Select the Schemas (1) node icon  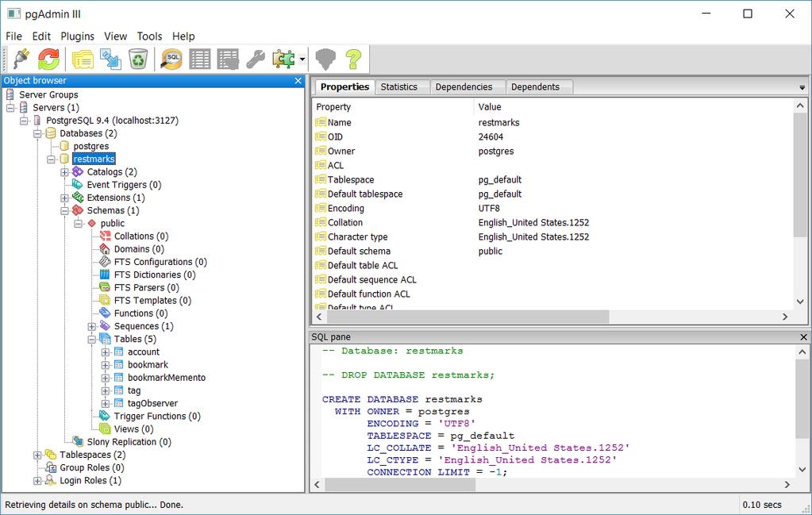click(x=78, y=210)
